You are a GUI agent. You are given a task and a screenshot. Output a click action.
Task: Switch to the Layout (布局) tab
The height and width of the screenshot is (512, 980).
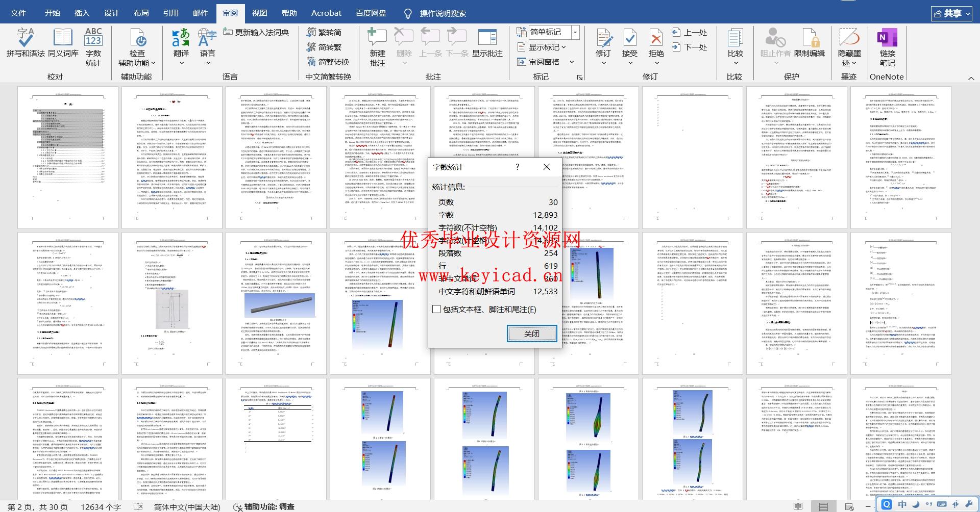pyautogui.click(x=141, y=13)
